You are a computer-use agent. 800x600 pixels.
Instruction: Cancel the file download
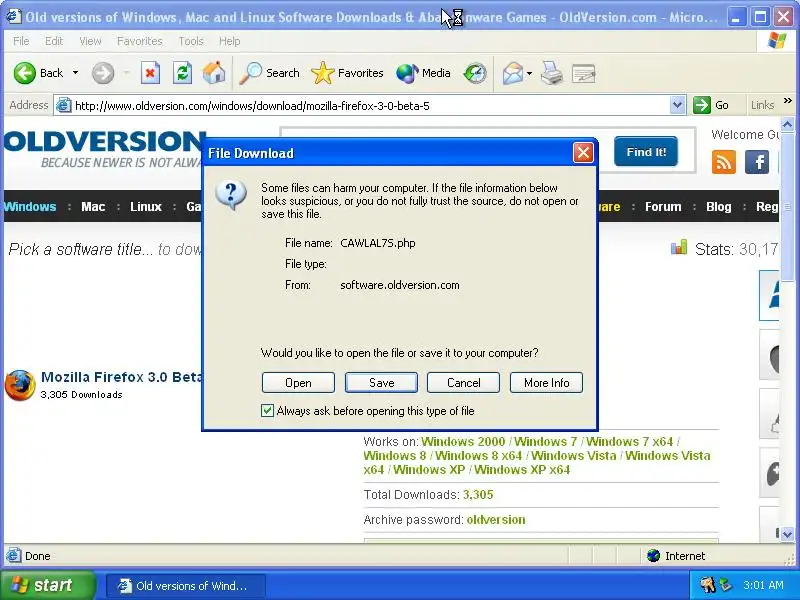(x=463, y=383)
